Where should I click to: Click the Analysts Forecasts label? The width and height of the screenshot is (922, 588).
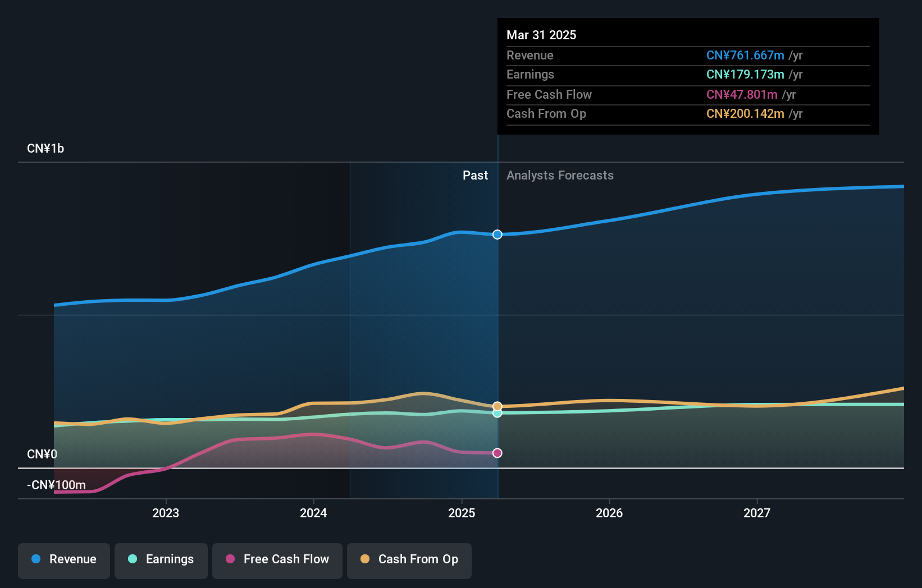560,175
